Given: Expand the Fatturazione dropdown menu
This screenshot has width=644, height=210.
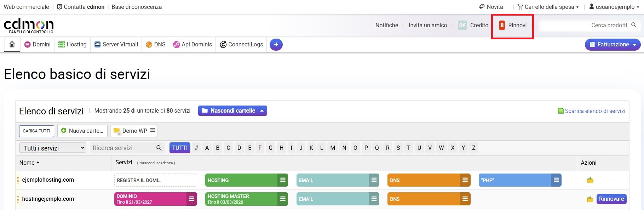Looking at the screenshot, I should point(613,45).
